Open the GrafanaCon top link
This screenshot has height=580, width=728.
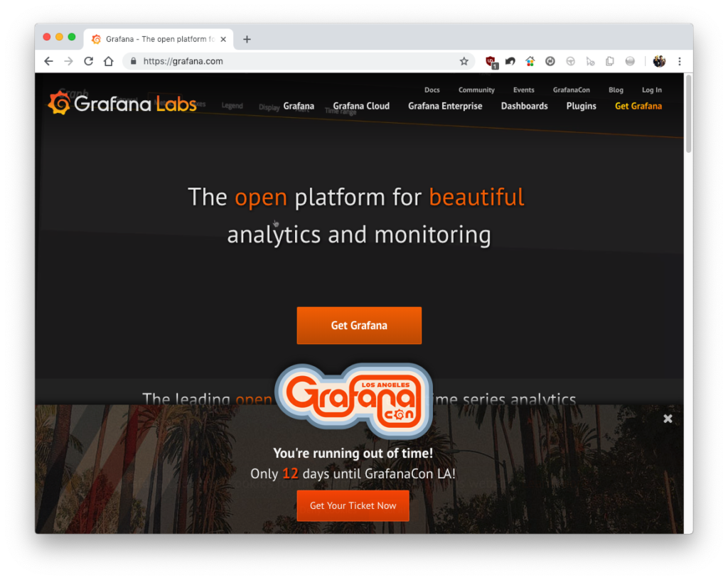[x=571, y=90]
